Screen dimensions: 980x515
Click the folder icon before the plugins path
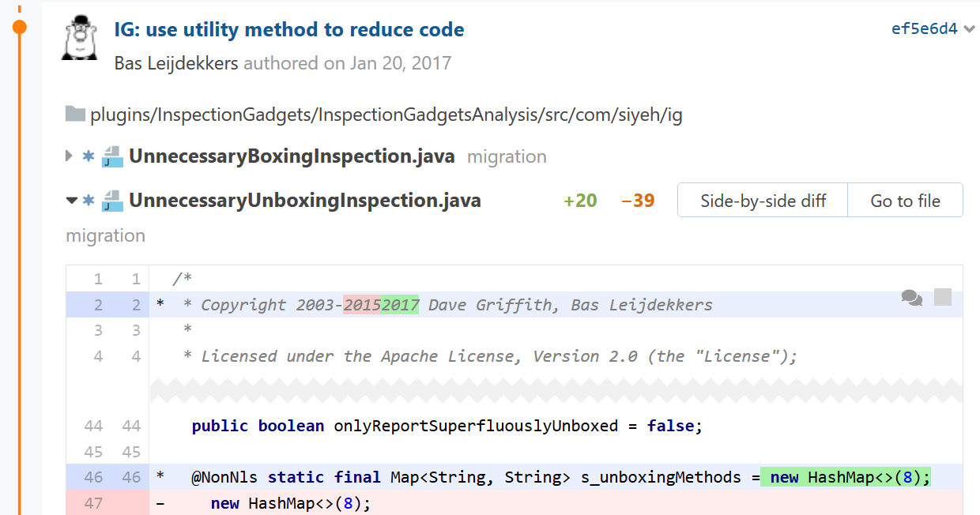[75, 115]
